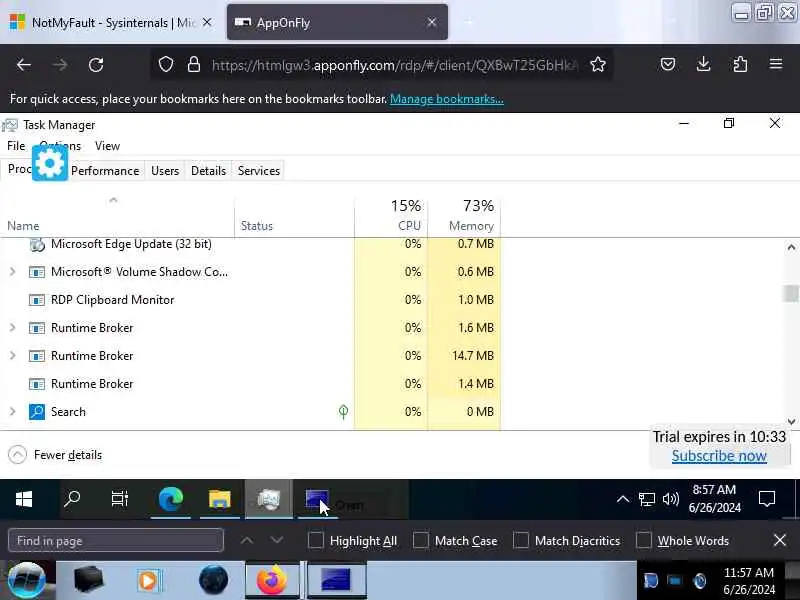Click the host Windows 7 Start orb
Viewport: 800px width, 600px height.
click(26, 581)
